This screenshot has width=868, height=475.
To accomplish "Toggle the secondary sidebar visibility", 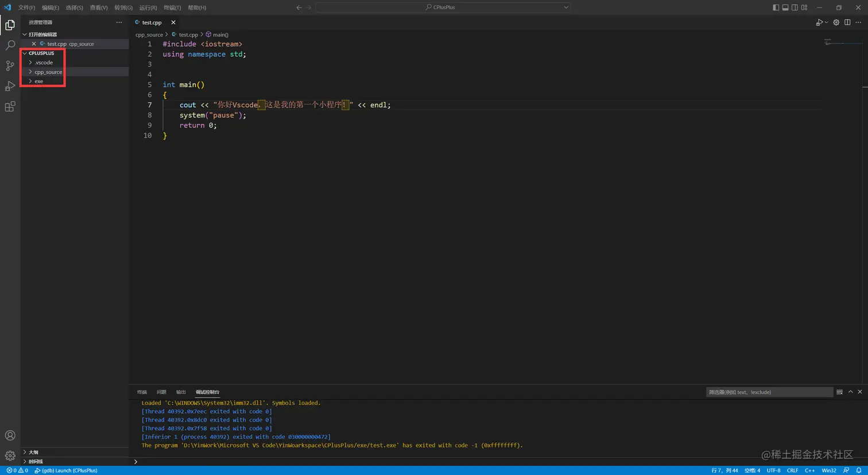I will pyautogui.click(x=795, y=7).
